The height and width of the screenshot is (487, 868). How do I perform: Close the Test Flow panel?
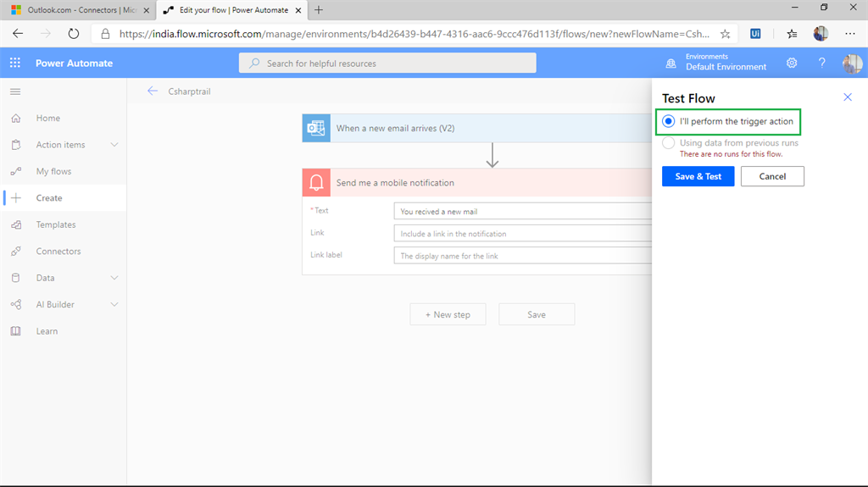tap(848, 97)
